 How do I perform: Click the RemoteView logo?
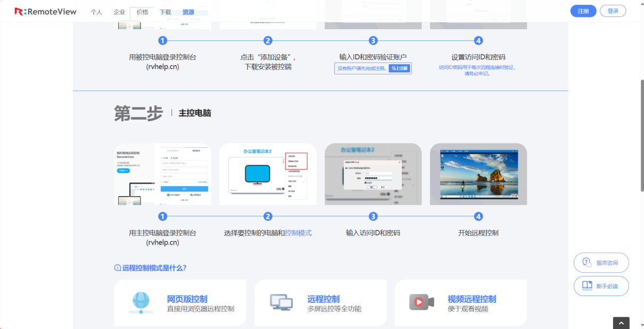coord(45,11)
